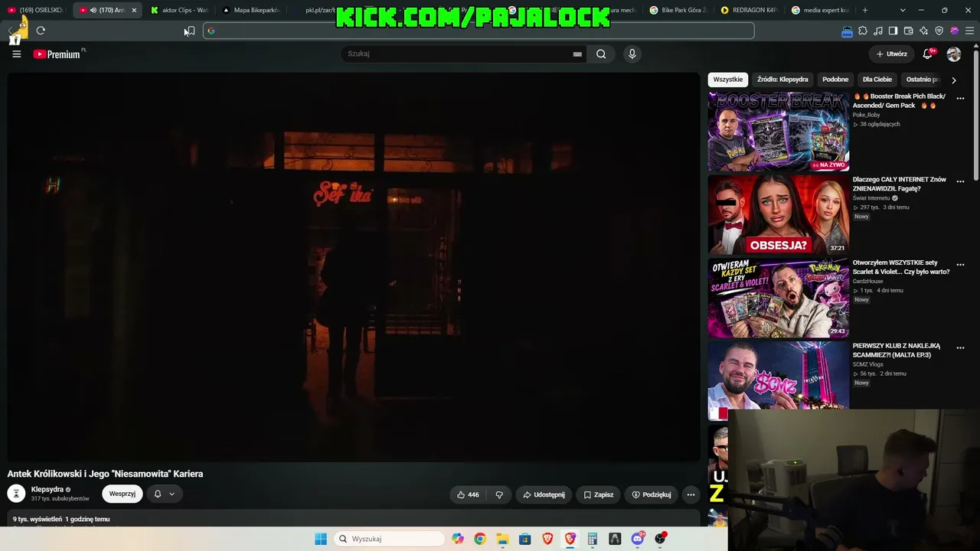Click the bookmark icon beside the address bar
Screen dimensions: 980x551
(190, 31)
